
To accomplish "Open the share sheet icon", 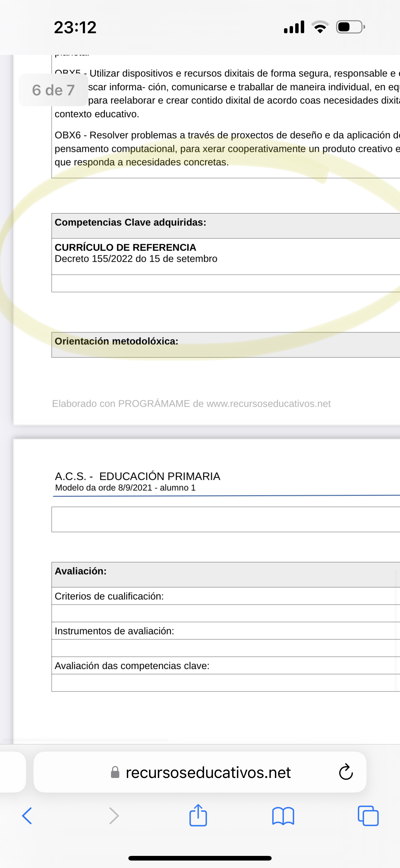I will [x=198, y=815].
